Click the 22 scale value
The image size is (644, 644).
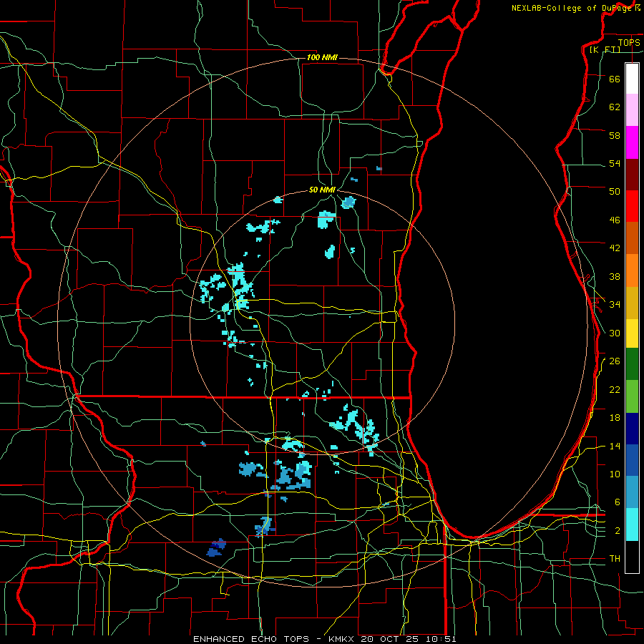pos(615,389)
